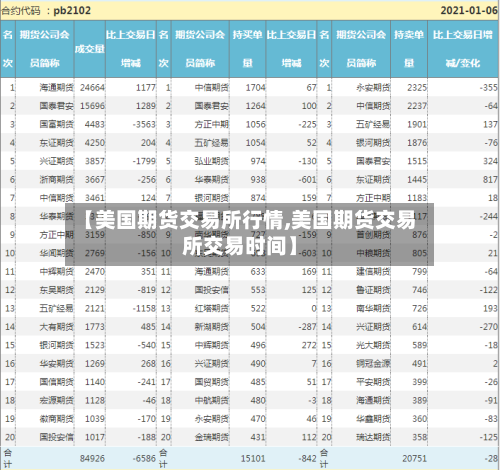500x470 pixels.
Task: Select 金瑞期货 company name
Action: coord(212,437)
